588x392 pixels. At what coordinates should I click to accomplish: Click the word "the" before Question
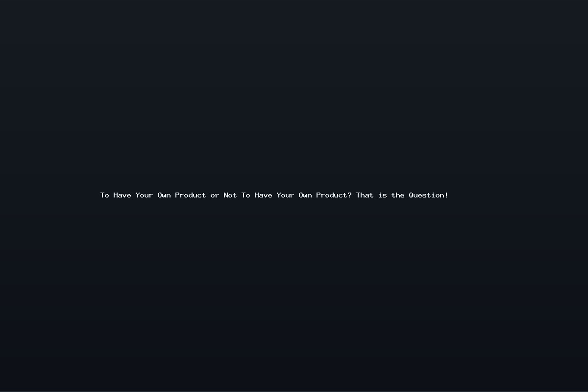(398, 195)
